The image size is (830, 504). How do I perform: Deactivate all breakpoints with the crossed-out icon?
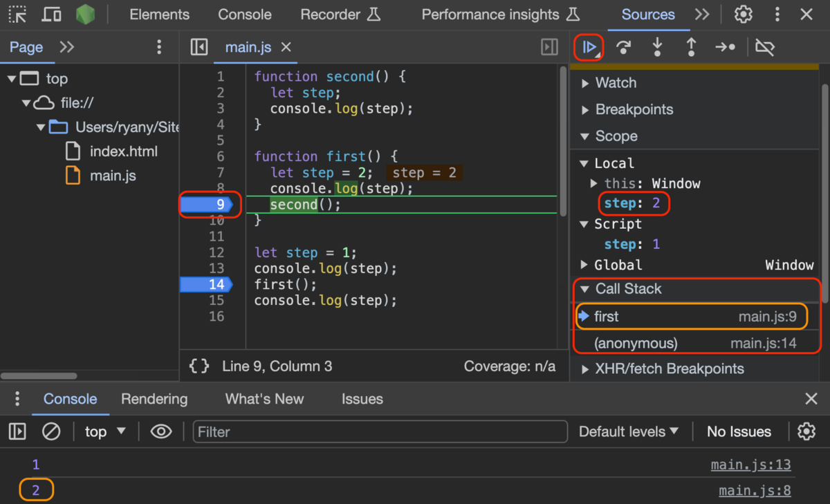point(764,47)
